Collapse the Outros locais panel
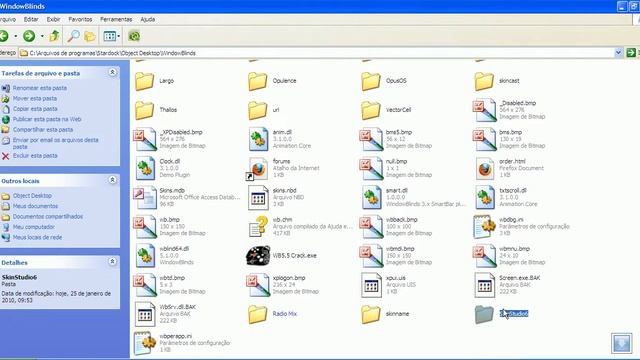Image resolution: width=640 pixels, height=360 pixels. click(x=112, y=180)
